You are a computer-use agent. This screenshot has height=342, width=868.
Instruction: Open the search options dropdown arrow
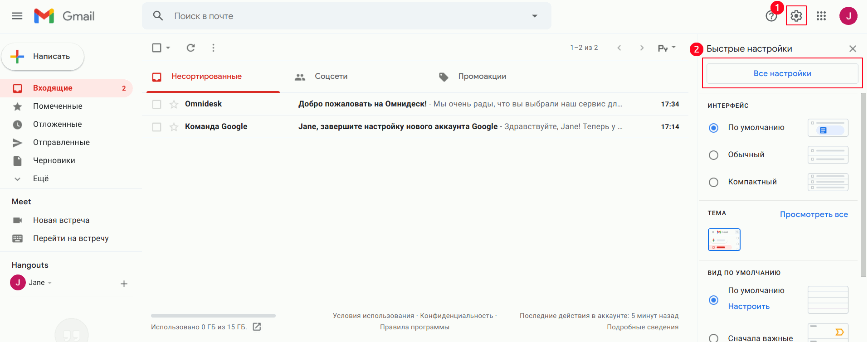click(x=535, y=16)
